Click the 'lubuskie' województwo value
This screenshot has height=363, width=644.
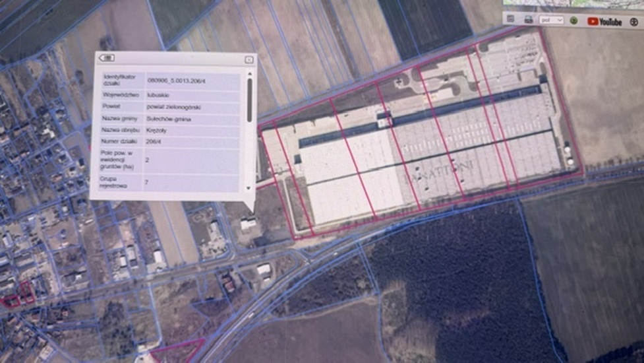(158, 95)
